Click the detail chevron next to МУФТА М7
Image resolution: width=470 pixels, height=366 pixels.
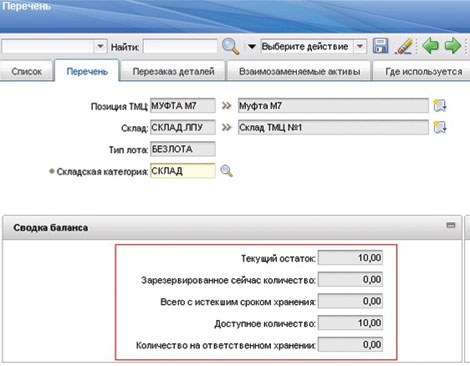tap(227, 106)
